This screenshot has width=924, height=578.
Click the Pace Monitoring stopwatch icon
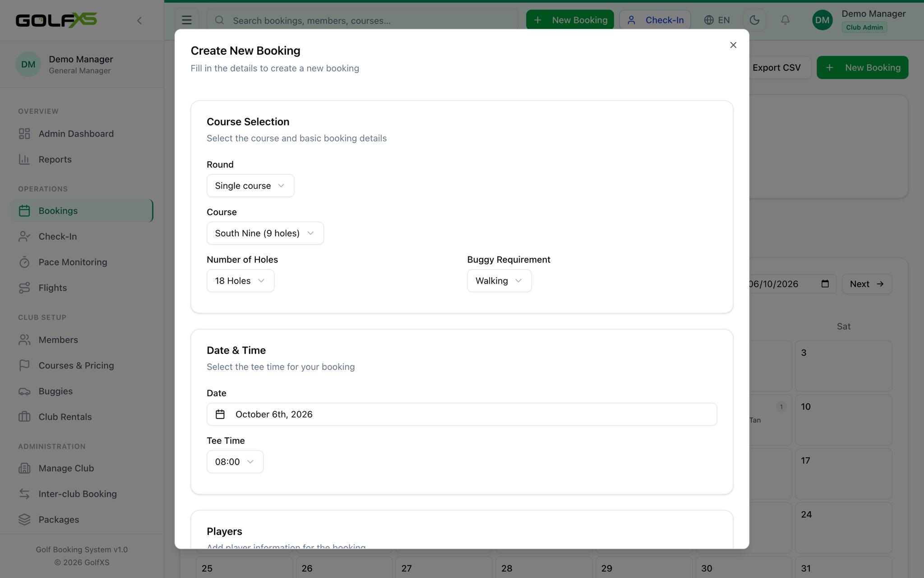point(24,262)
